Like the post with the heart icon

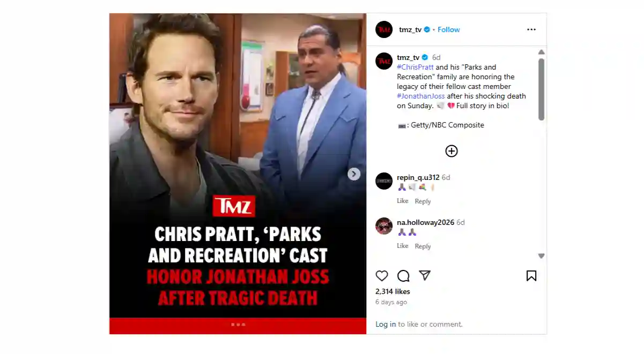tap(382, 276)
